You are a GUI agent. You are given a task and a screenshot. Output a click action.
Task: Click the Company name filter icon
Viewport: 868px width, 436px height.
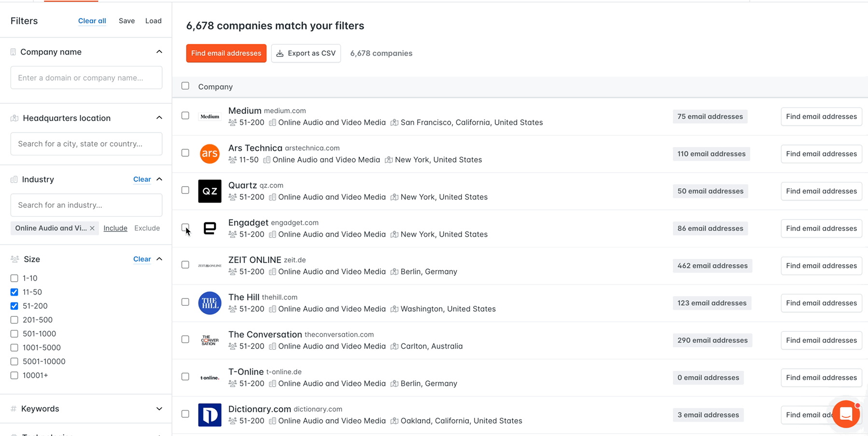[x=13, y=52]
